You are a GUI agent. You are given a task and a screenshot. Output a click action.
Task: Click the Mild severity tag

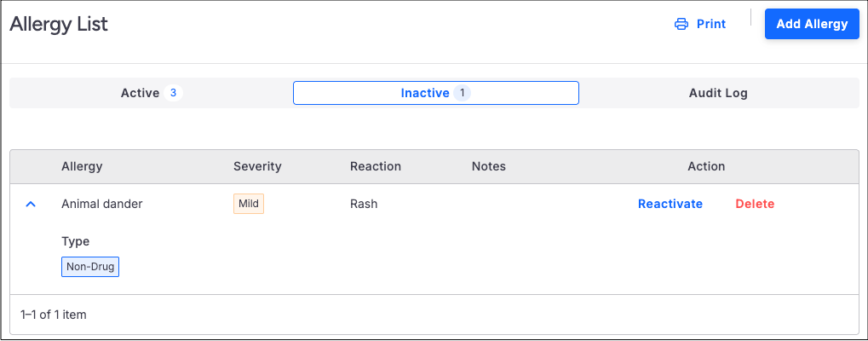(249, 204)
